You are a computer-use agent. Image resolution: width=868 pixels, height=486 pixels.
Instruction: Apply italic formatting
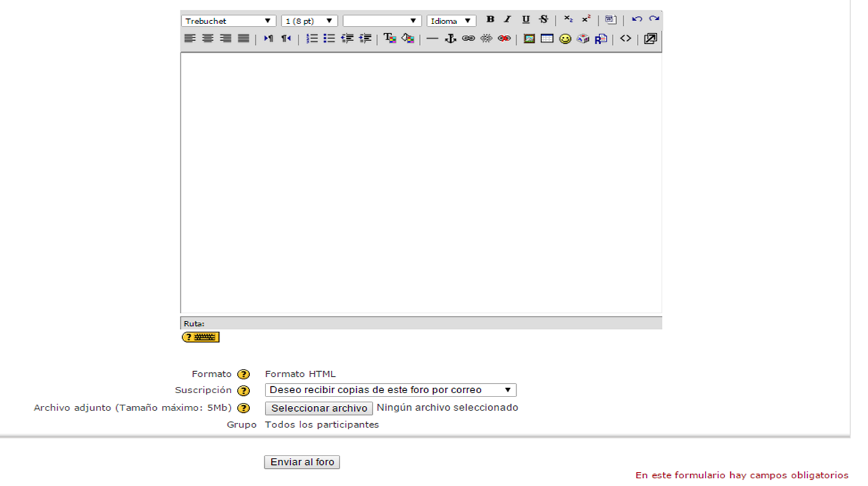coord(507,20)
